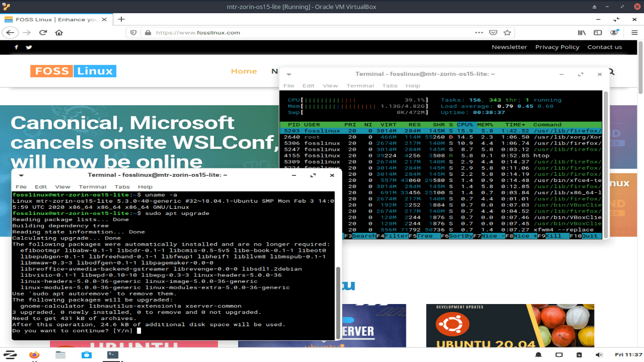644x362 pixels.
Task: Click the volume icon in panel
Action: coord(599,355)
